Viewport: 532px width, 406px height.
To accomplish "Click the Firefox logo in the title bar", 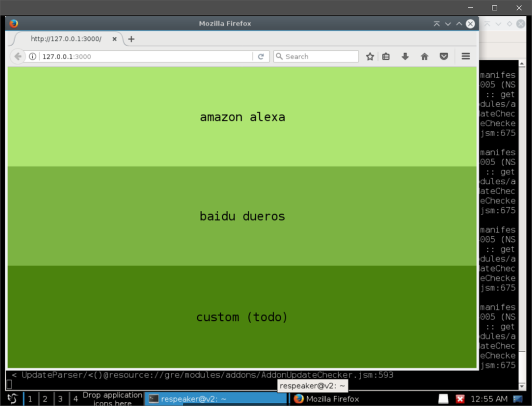I will (14, 23).
